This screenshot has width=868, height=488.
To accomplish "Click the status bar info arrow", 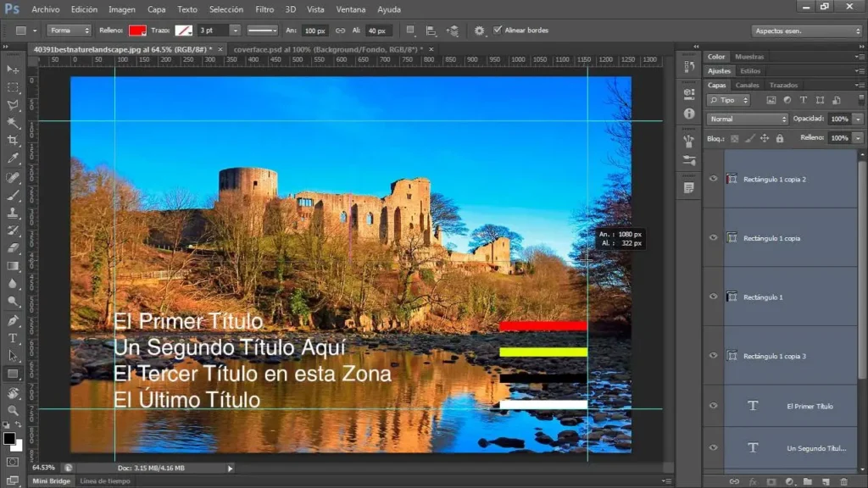I will coord(231,468).
